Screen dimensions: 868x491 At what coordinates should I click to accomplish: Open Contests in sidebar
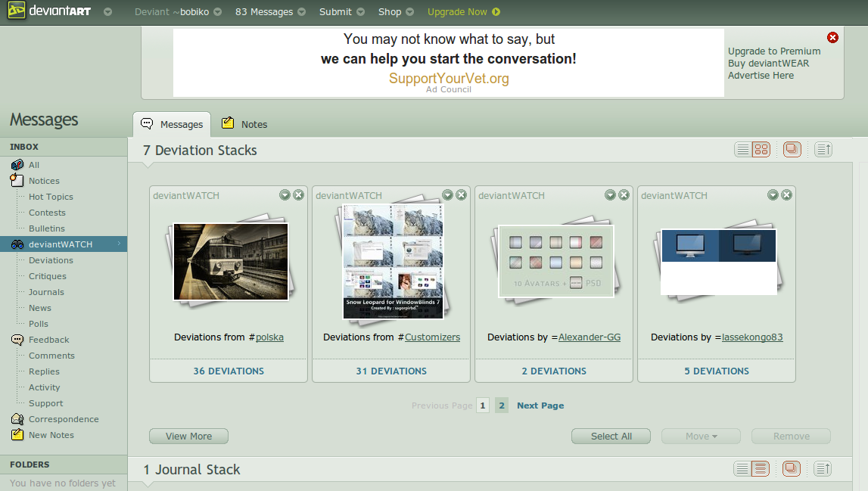[x=47, y=213]
